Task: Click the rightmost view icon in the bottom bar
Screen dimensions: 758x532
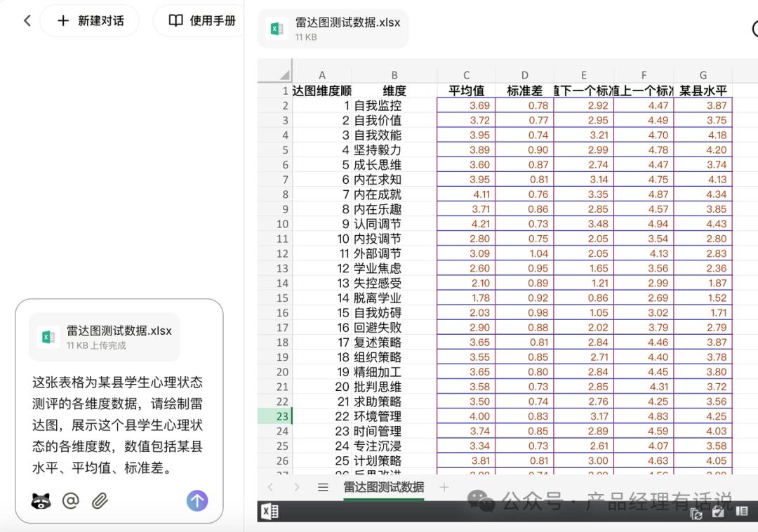Action: point(743,512)
